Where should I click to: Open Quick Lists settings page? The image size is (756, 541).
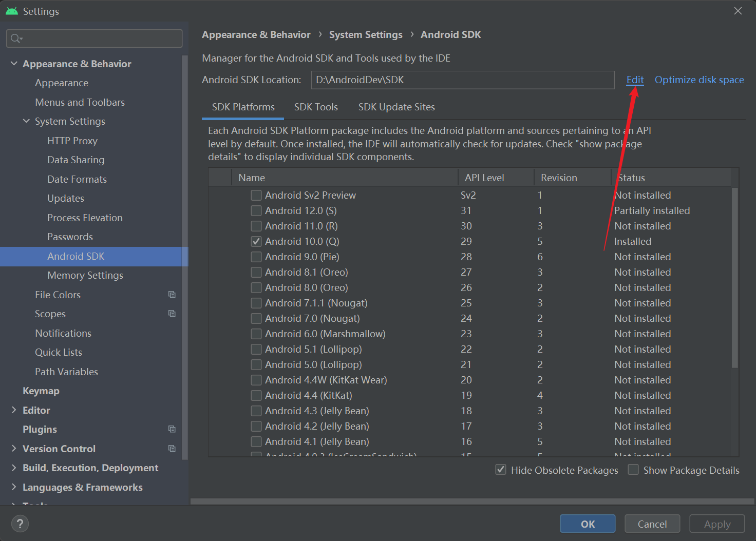(x=59, y=352)
